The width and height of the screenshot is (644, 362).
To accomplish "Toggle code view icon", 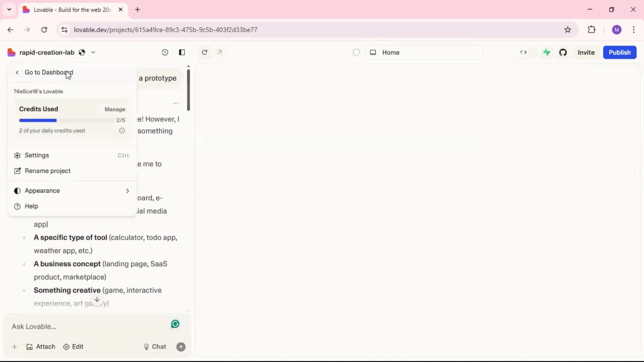I will pos(523,52).
